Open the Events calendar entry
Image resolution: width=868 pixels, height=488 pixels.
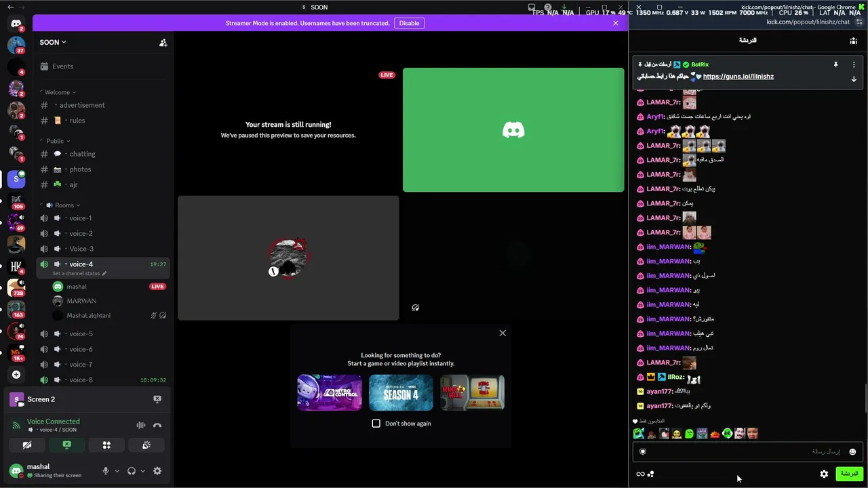[102, 66]
